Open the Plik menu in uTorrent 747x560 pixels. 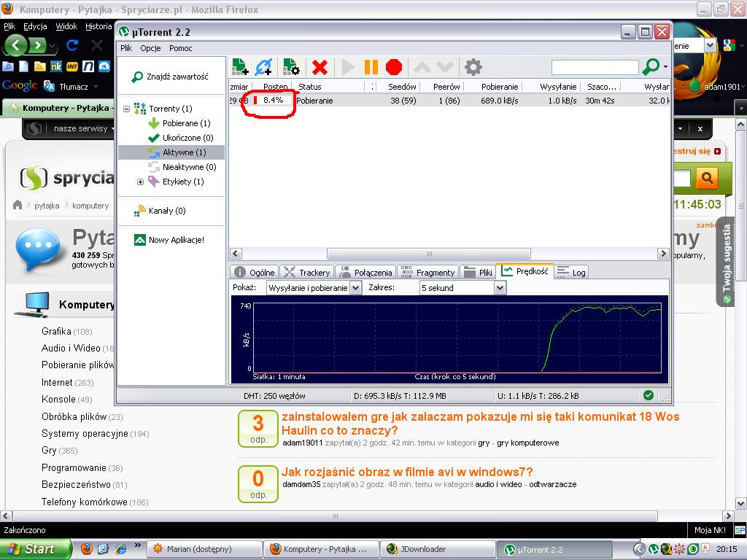pos(126,48)
